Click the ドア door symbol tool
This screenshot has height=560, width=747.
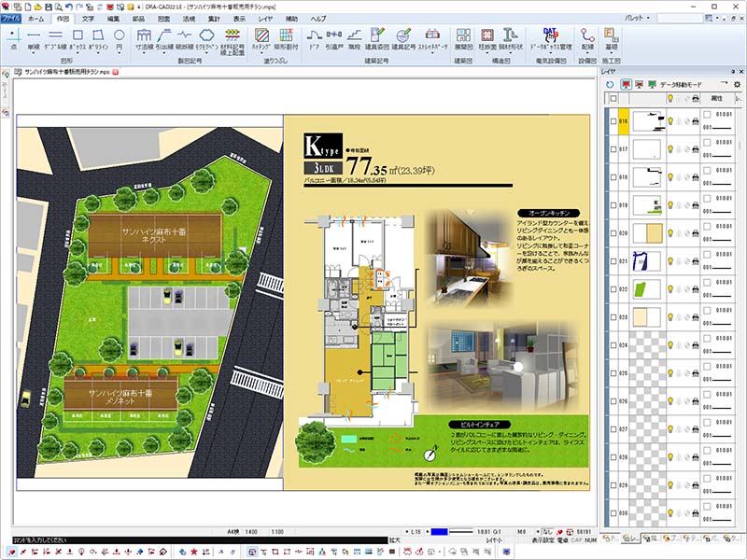(x=313, y=37)
